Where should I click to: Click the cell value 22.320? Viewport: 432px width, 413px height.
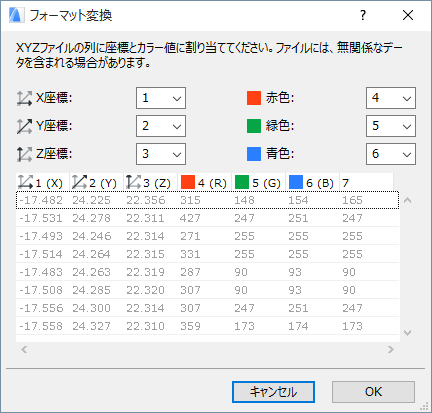point(146,290)
